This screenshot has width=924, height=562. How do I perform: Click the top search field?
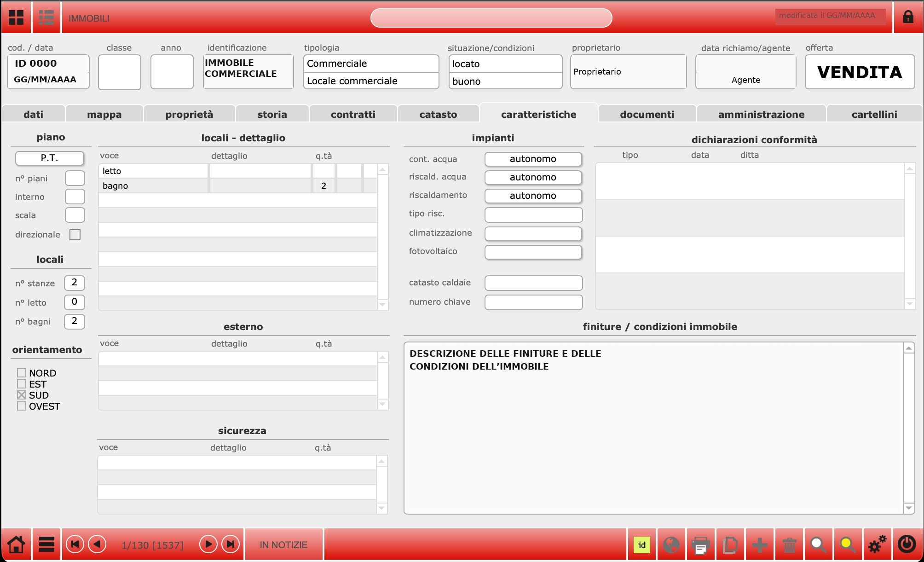pos(491,18)
